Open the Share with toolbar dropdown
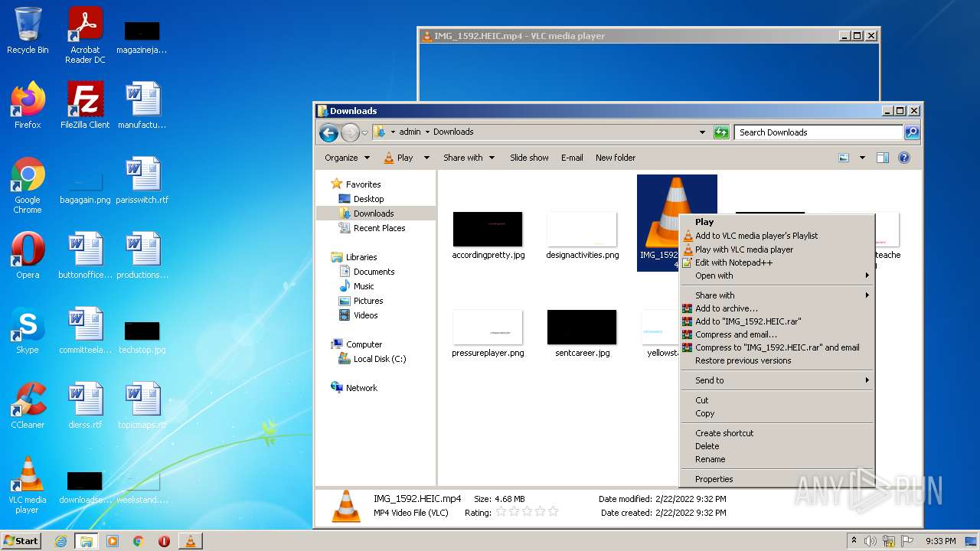 click(469, 158)
